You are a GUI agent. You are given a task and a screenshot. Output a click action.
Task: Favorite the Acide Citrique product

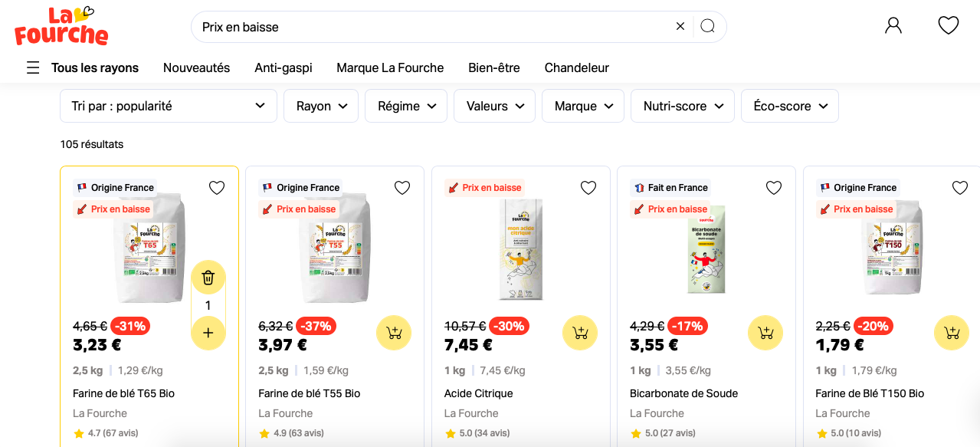point(588,187)
